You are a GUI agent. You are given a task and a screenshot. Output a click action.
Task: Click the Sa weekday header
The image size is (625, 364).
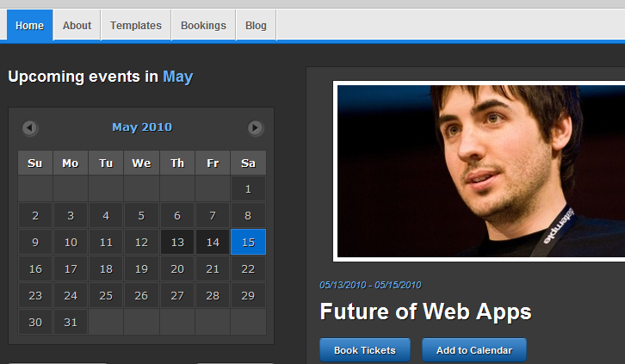248,163
